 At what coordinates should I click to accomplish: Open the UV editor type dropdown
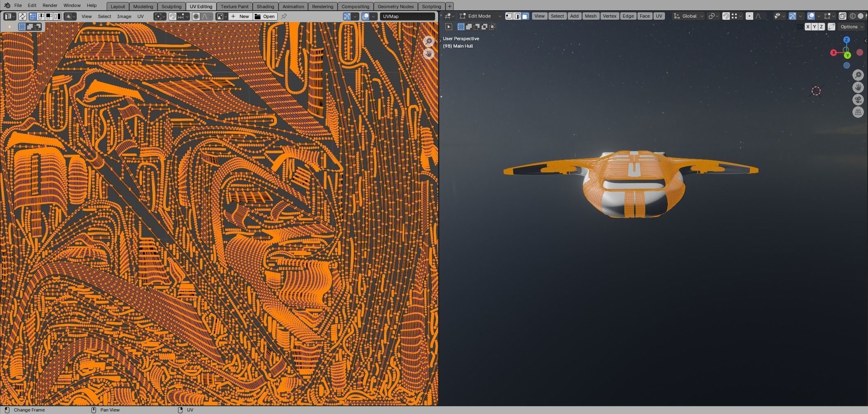[x=10, y=16]
